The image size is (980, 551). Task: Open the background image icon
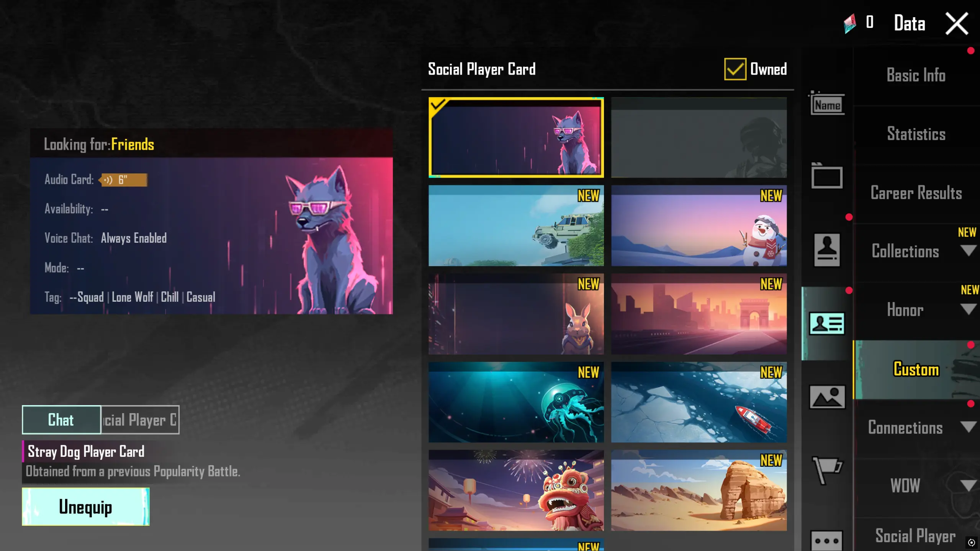click(x=827, y=397)
